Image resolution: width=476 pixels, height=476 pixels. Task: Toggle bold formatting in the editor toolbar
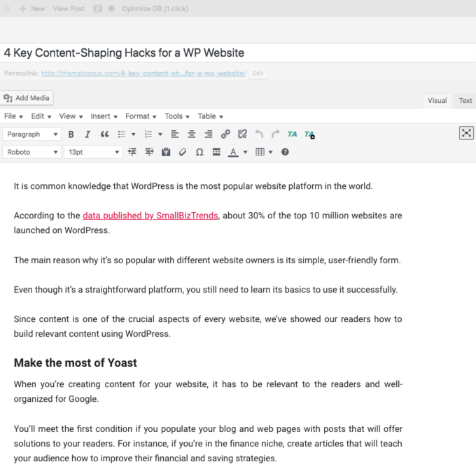(71, 134)
